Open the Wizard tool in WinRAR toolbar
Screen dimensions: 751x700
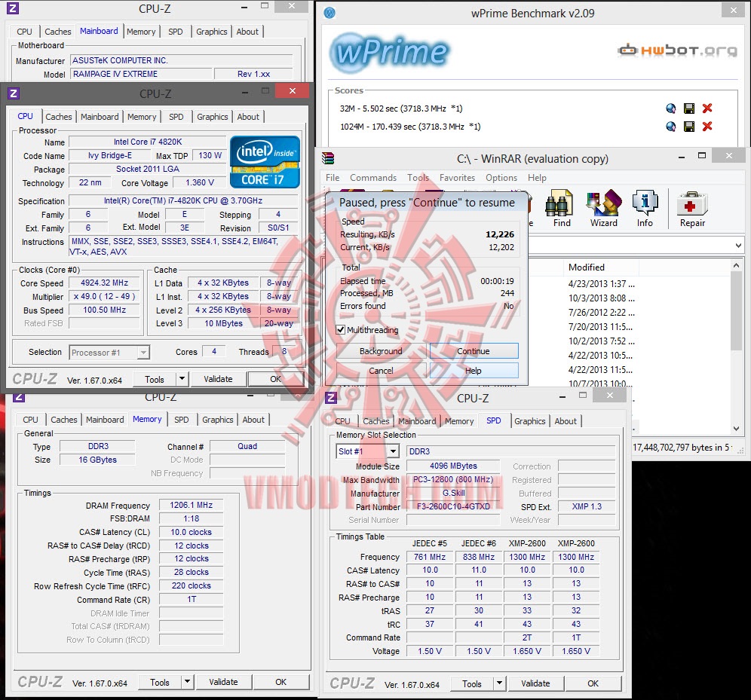603,208
